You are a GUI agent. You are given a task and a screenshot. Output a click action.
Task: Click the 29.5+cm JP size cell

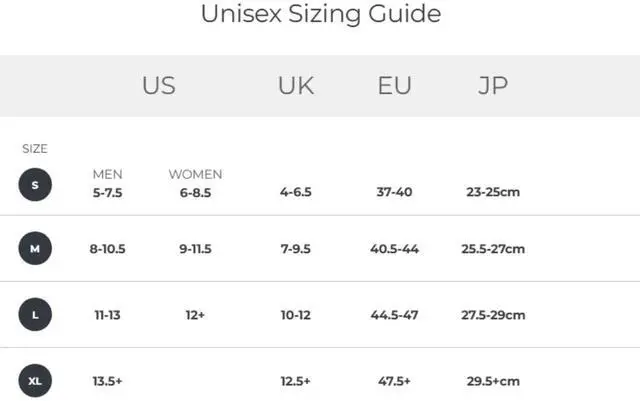pos(494,381)
